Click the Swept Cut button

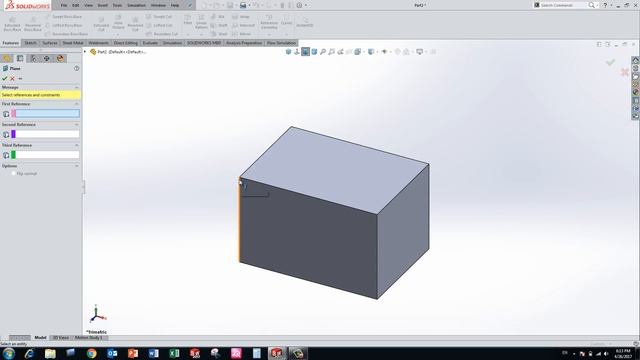(x=159, y=17)
